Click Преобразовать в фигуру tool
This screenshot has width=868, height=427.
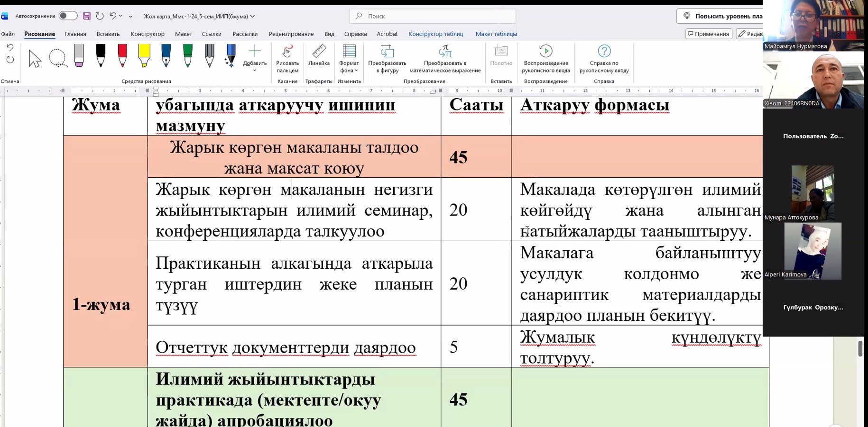tap(387, 59)
